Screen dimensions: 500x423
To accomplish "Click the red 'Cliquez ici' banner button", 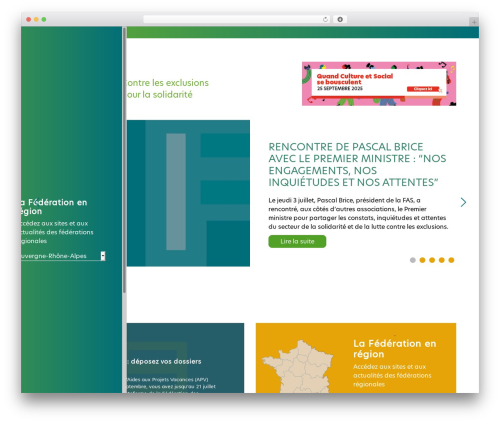I will click(423, 89).
